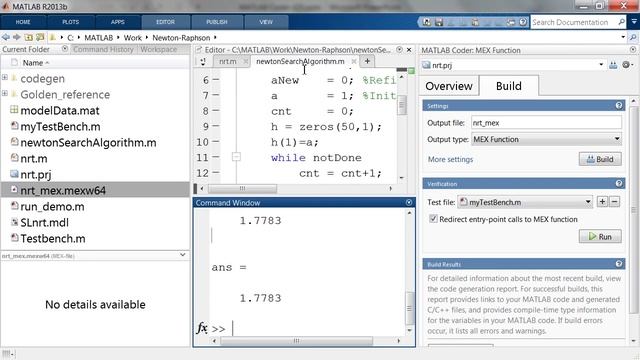
Task: Open the Test file dropdown
Action: (x=588, y=202)
